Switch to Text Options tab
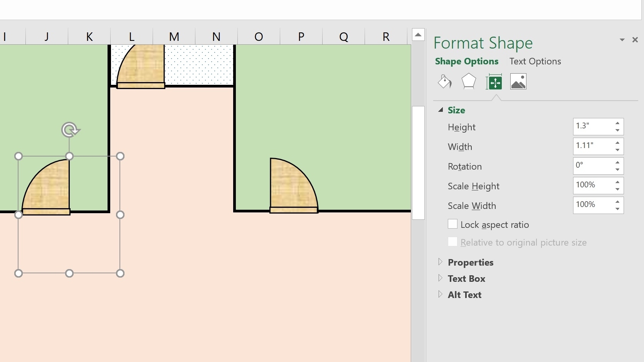This screenshot has width=644, height=362. (x=535, y=62)
